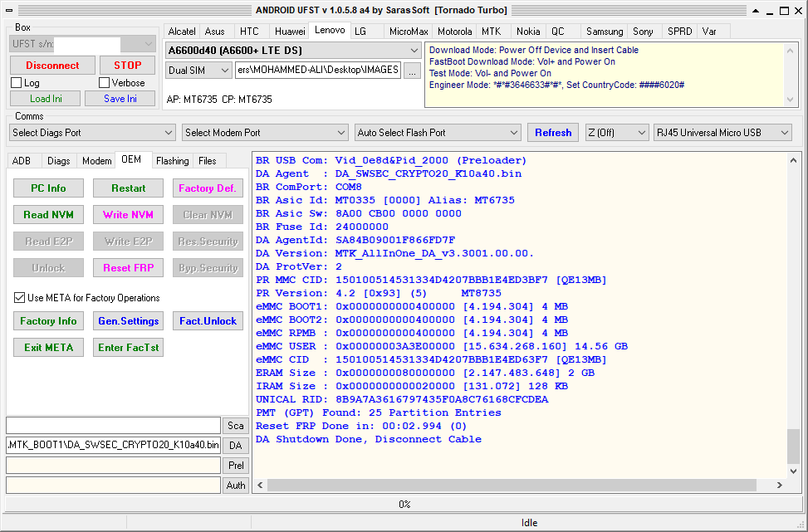This screenshot has height=532, width=808.
Task: Click the hints box scroll-down arrow
Action: click(791, 100)
